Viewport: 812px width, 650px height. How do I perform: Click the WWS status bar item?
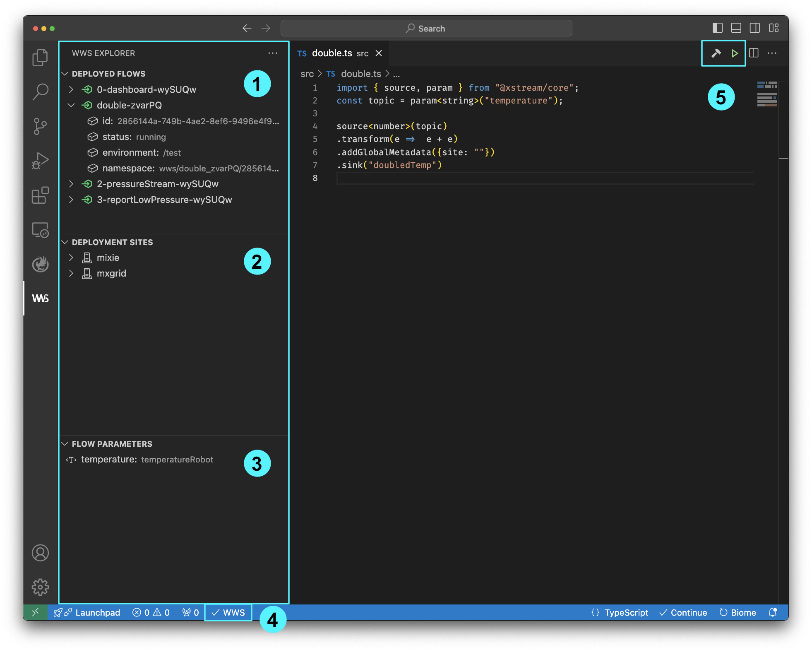pyautogui.click(x=228, y=612)
